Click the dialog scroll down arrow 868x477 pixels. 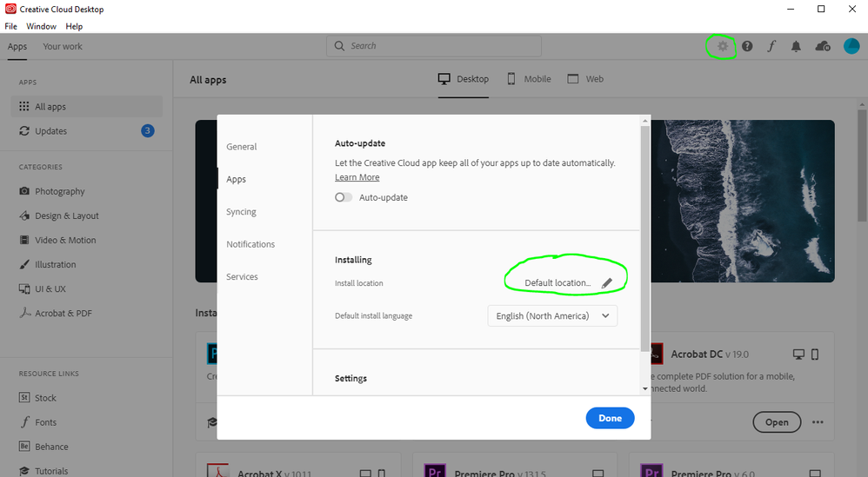(644, 389)
